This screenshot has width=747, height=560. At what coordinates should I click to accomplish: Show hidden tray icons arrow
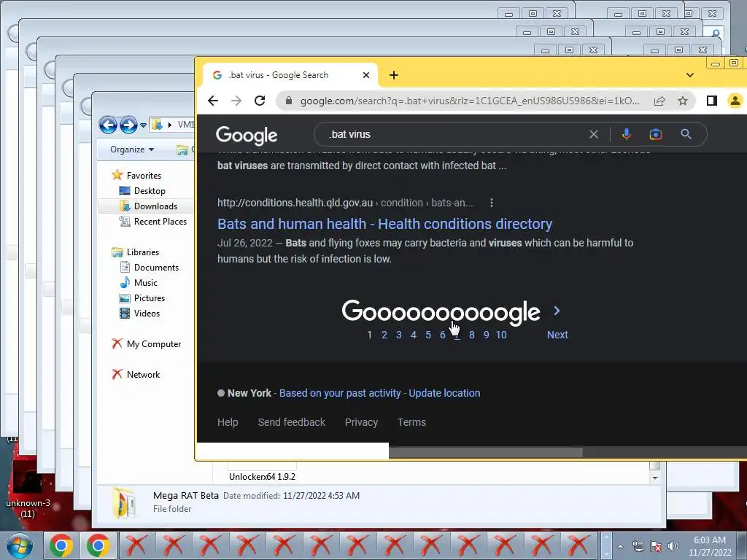[620, 546]
